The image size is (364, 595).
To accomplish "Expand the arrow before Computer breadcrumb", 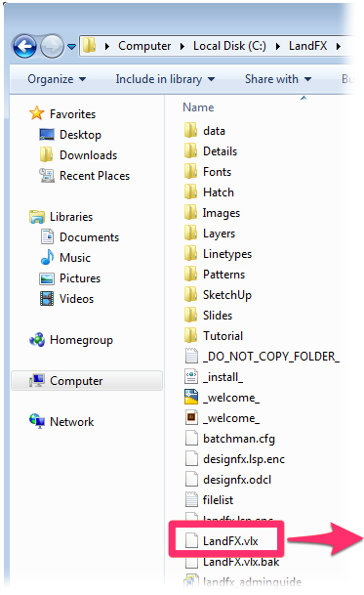I will click(x=107, y=46).
